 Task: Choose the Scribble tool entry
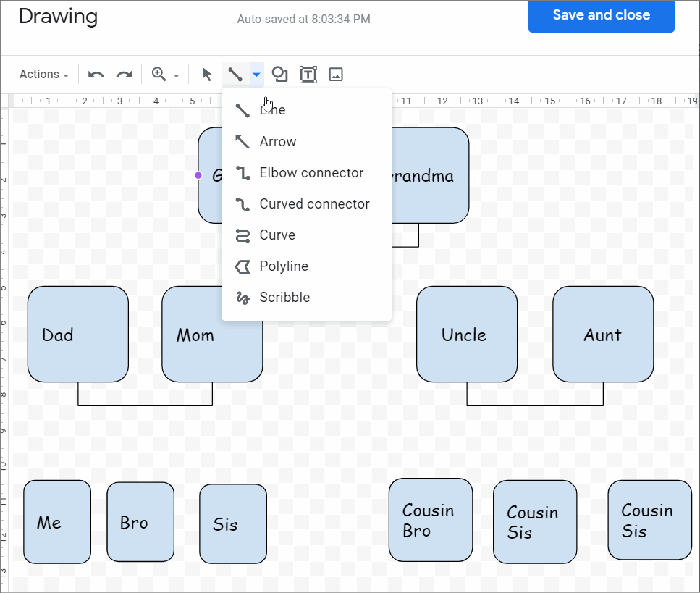click(x=284, y=297)
